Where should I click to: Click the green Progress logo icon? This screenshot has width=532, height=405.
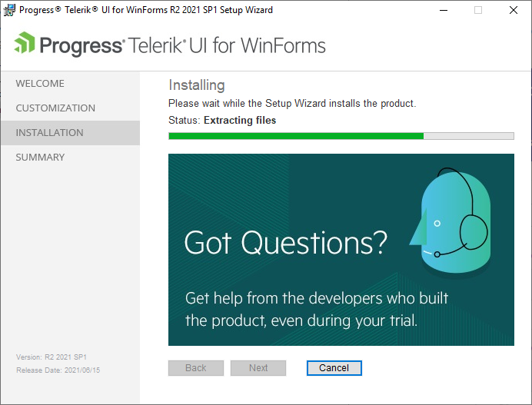(x=25, y=43)
